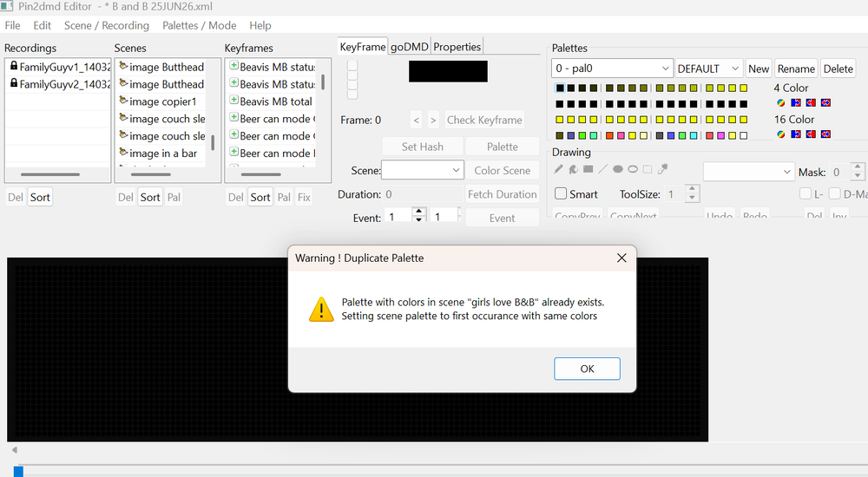Toggle the D-Ma mask checkbox

click(835, 193)
